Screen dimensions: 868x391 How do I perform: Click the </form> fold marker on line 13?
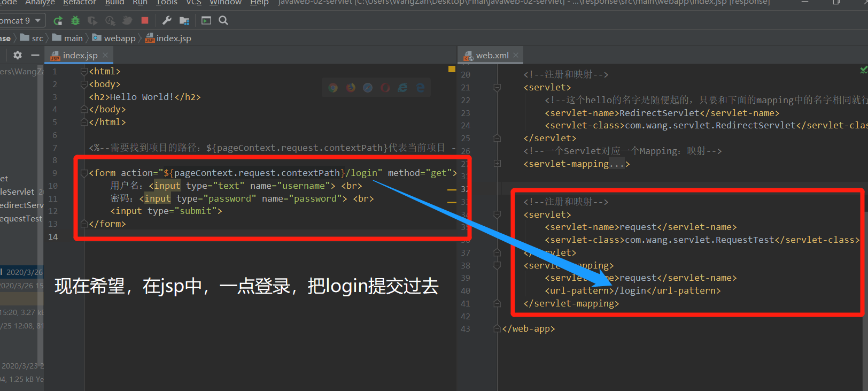coord(84,224)
